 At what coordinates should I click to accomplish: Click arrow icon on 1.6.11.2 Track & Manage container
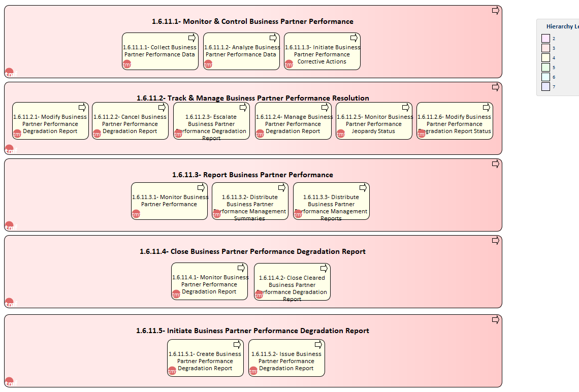496,87
